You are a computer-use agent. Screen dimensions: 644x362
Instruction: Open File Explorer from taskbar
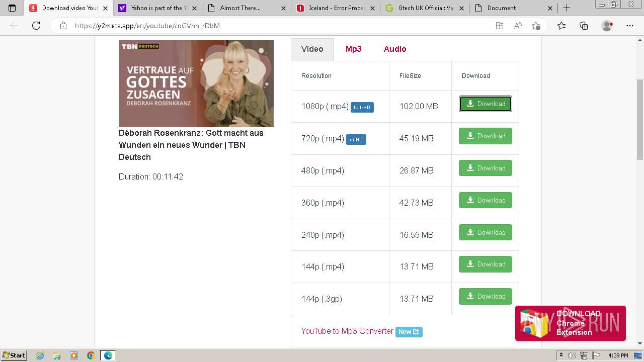coord(57,355)
